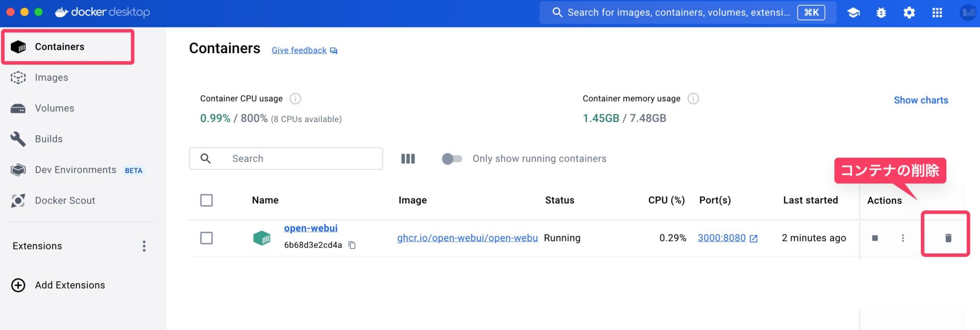The image size is (980, 330).
Task: Check the select-all containers checkbox
Action: point(206,200)
